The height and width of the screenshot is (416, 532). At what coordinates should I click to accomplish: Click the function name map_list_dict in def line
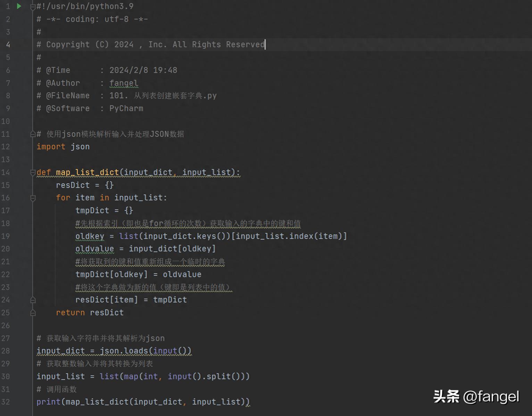click(x=88, y=172)
